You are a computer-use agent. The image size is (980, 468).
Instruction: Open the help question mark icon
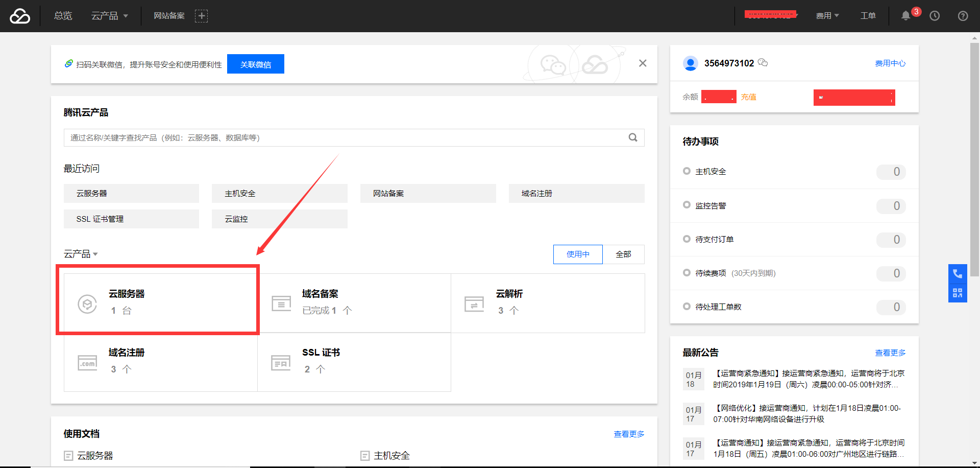(x=963, y=16)
